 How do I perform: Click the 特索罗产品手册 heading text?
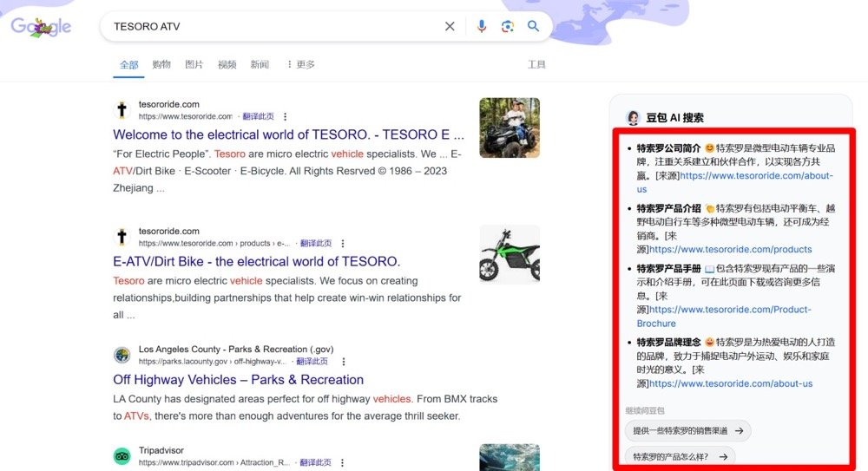[x=668, y=268]
